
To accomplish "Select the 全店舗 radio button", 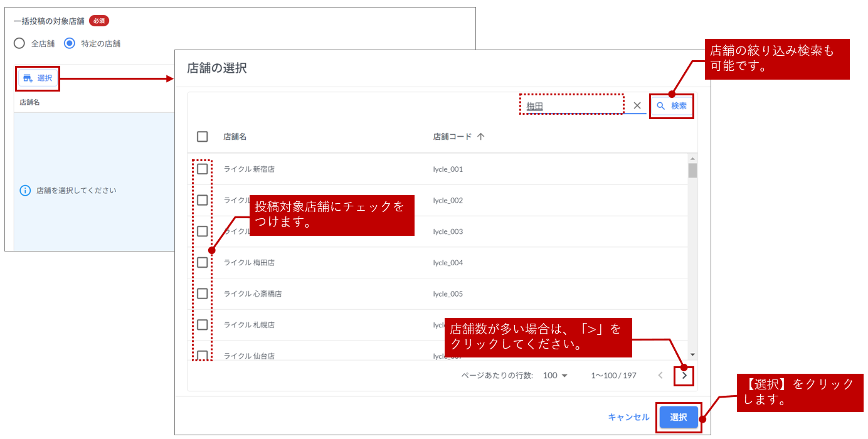I will coord(19,43).
